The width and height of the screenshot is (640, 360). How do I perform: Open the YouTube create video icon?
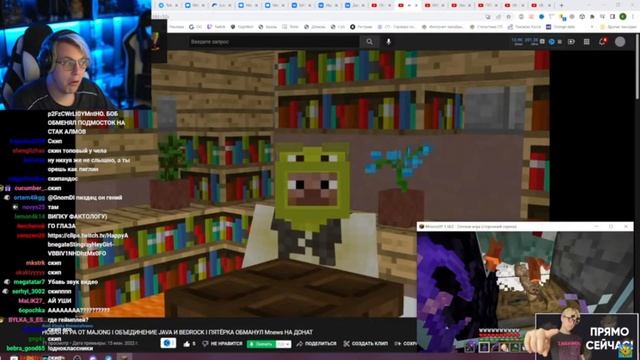(x=571, y=42)
